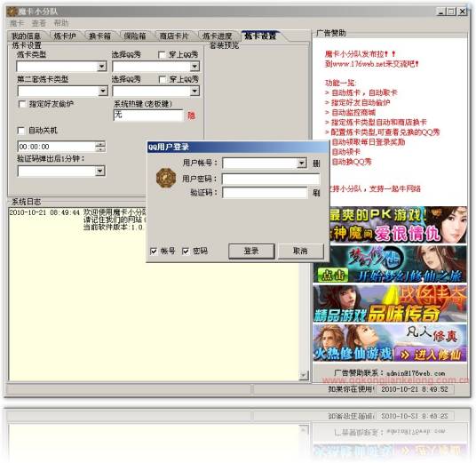Click the 验证码 captcha field
This screenshot has width=476, height=463.
265,193
